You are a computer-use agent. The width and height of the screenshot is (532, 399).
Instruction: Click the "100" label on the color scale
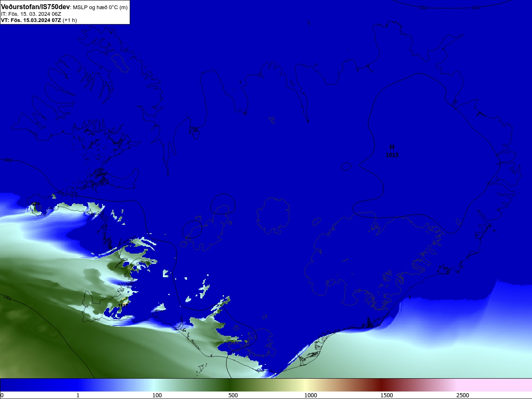(x=157, y=395)
